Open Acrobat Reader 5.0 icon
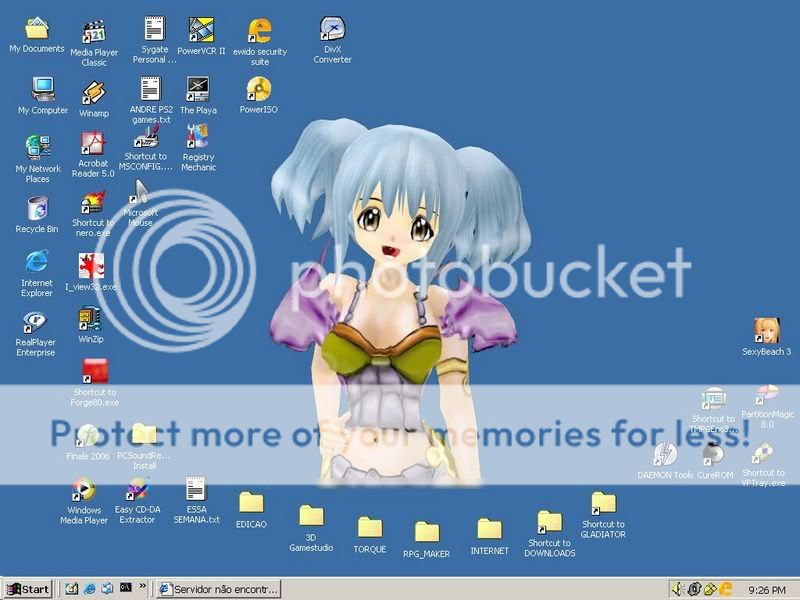Screen dimensions: 800x600 pos(93,143)
